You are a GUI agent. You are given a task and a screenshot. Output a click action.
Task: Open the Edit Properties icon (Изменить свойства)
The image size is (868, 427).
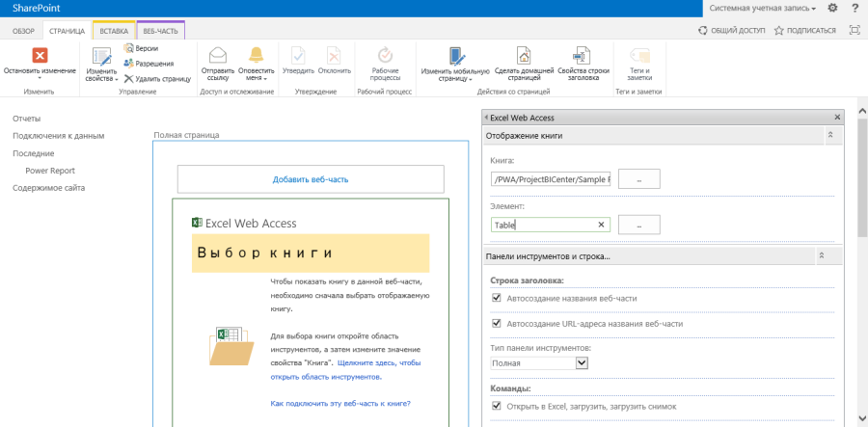pyautogui.click(x=102, y=57)
